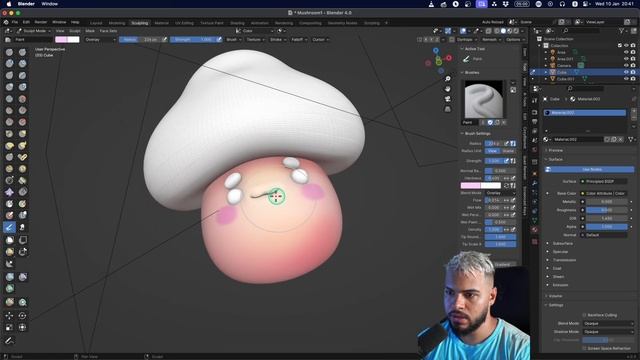
Task: Set Radius Unit to Scene
Action: point(508,151)
